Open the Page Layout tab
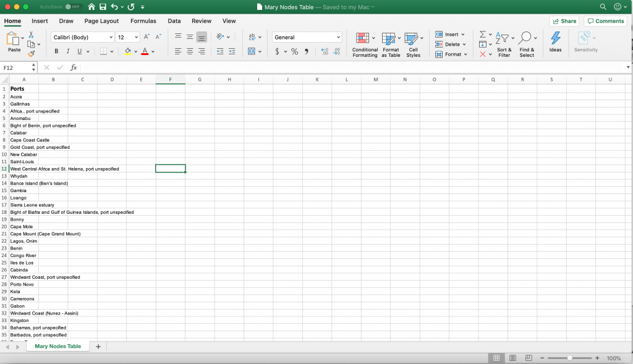 point(101,21)
